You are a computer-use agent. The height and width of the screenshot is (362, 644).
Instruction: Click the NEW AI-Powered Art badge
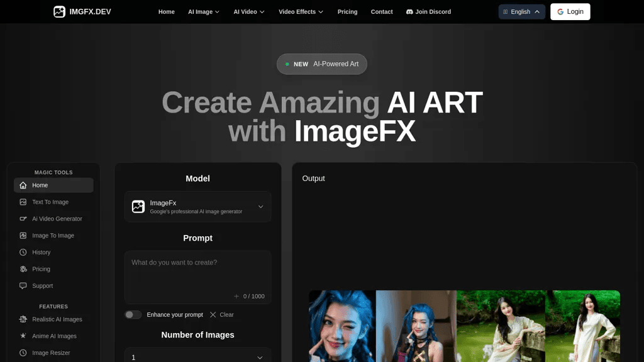[x=321, y=64]
